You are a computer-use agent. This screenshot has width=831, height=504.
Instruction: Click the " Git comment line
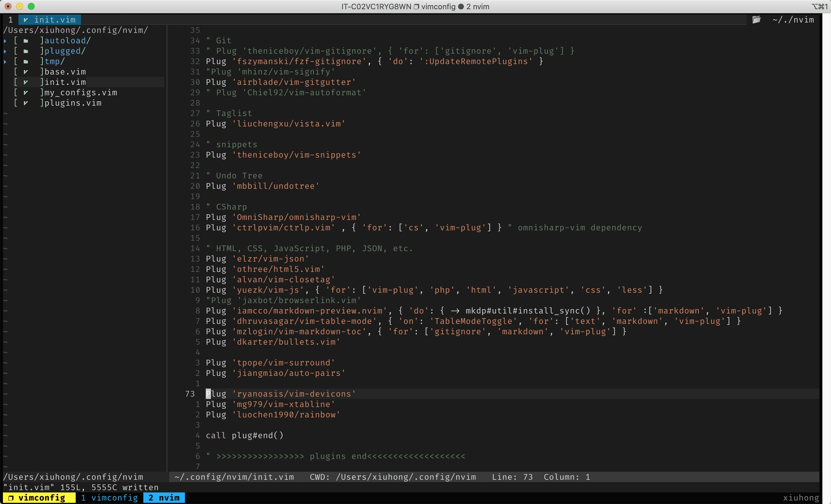(x=218, y=41)
